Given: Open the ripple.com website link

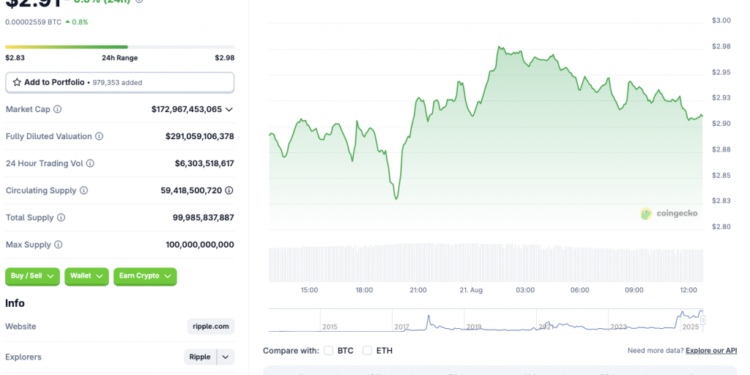Looking at the screenshot, I should [x=211, y=327].
